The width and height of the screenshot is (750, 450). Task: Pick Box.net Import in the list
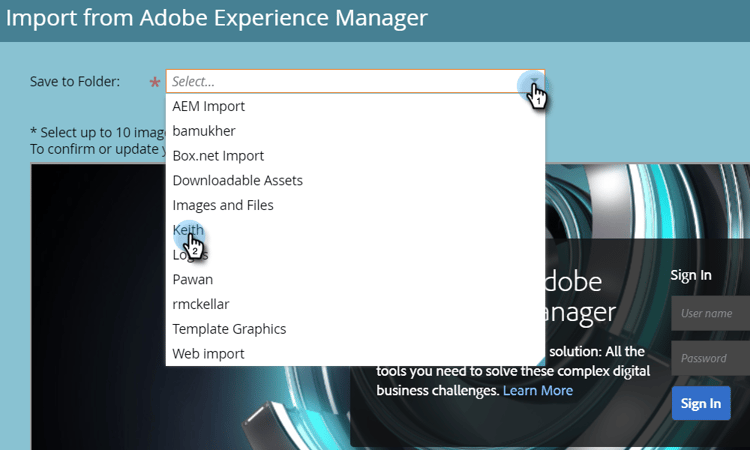coord(355,156)
